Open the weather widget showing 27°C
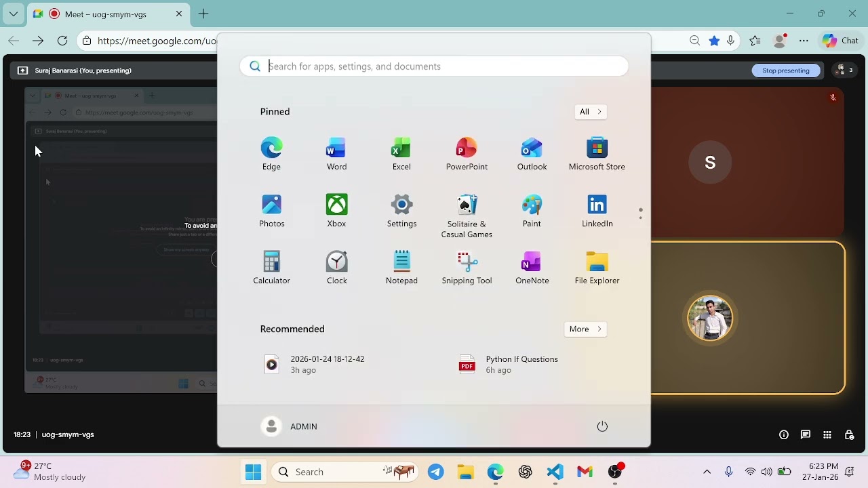 [x=50, y=471]
